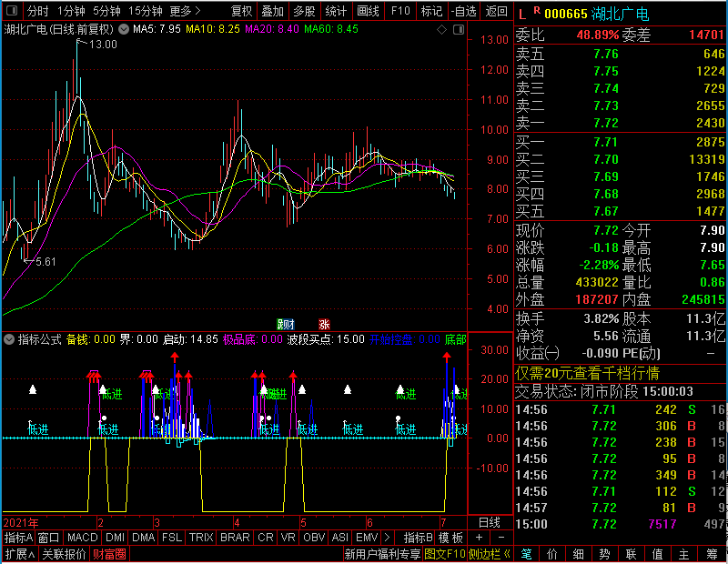This screenshot has width=728, height=564.
Task: Select the FSL indicator tab
Action: pyautogui.click(x=172, y=538)
